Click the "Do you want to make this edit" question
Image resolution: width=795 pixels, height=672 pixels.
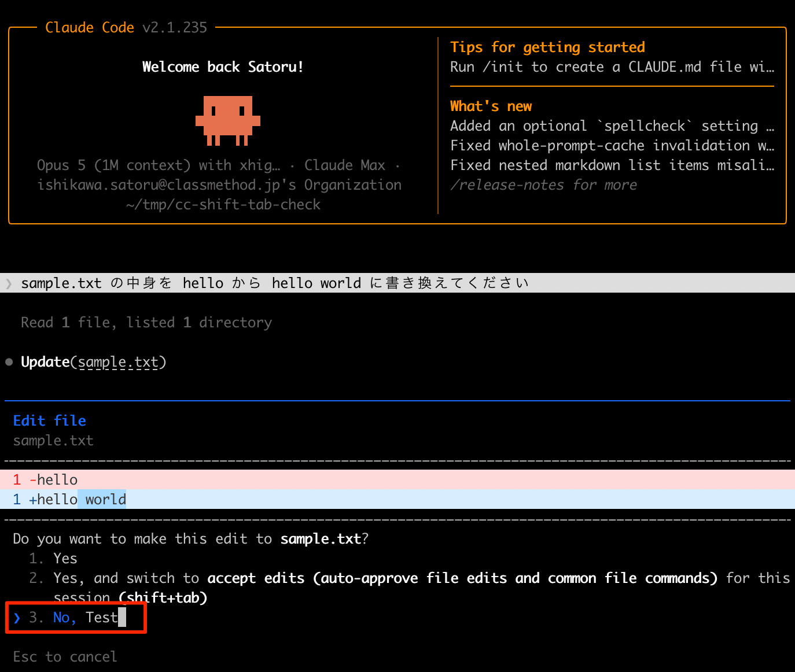point(190,539)
